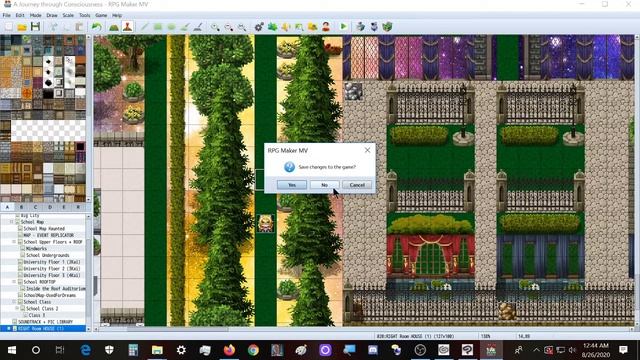Image resolution: width=640 pixels, height=360 pixels.
Task: Select the Flood Fill tool
Action: point(185,27)
